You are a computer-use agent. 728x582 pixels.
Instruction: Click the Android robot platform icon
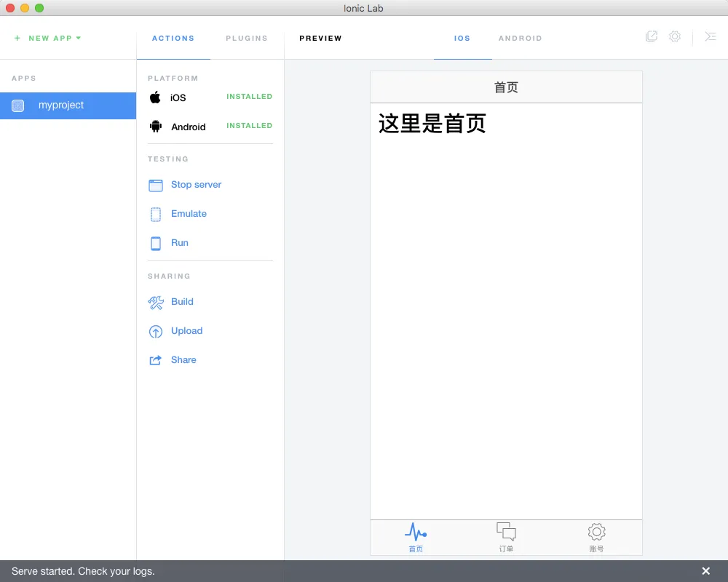click(x=156, y=127)
